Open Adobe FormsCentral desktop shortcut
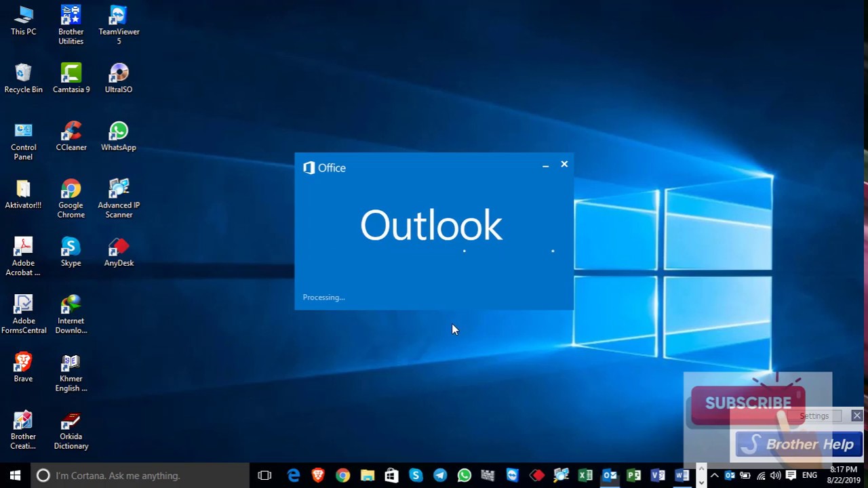 23,314
